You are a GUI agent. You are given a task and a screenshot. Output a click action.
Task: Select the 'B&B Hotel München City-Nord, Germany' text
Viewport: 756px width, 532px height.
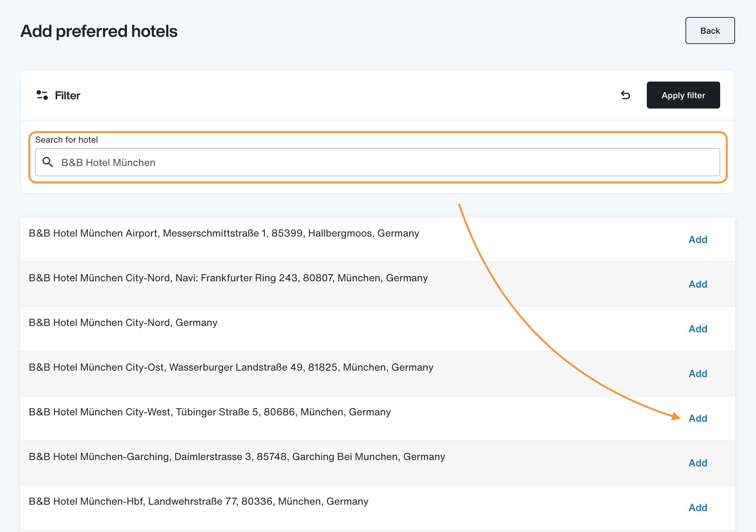point(123,323)
